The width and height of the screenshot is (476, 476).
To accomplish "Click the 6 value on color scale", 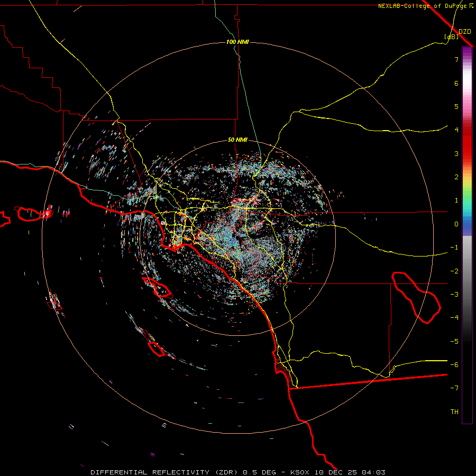I will [456, 83].
